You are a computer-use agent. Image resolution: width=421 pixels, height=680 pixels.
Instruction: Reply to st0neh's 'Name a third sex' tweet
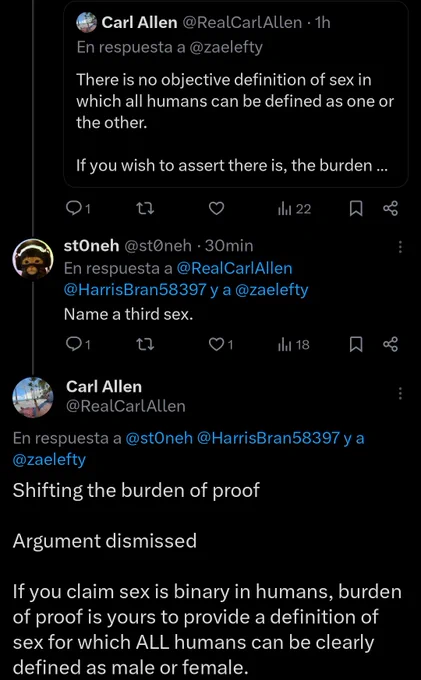tap(78, 345)
